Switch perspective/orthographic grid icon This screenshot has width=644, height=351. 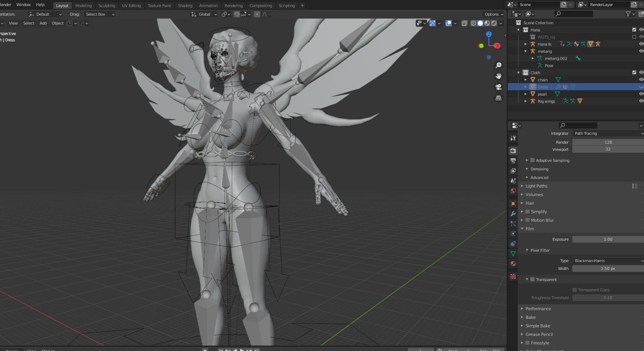click(x=498, y=98)
